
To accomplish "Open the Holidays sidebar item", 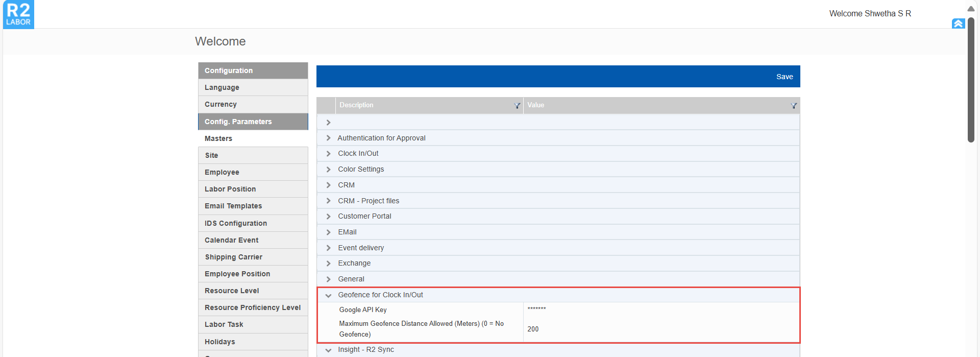I will pyautogui.click(x=220, y=342).
